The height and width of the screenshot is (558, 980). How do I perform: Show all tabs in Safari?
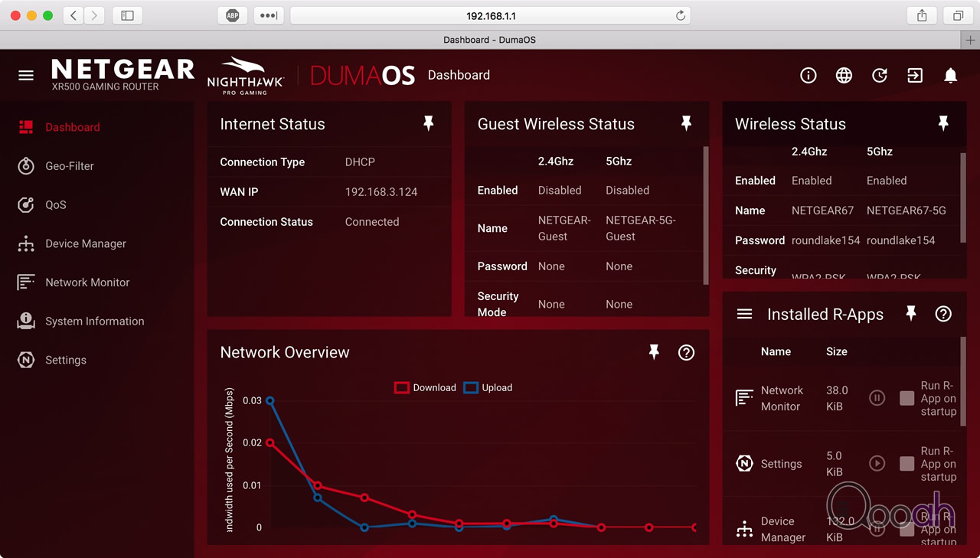click(x=958, y=15)
